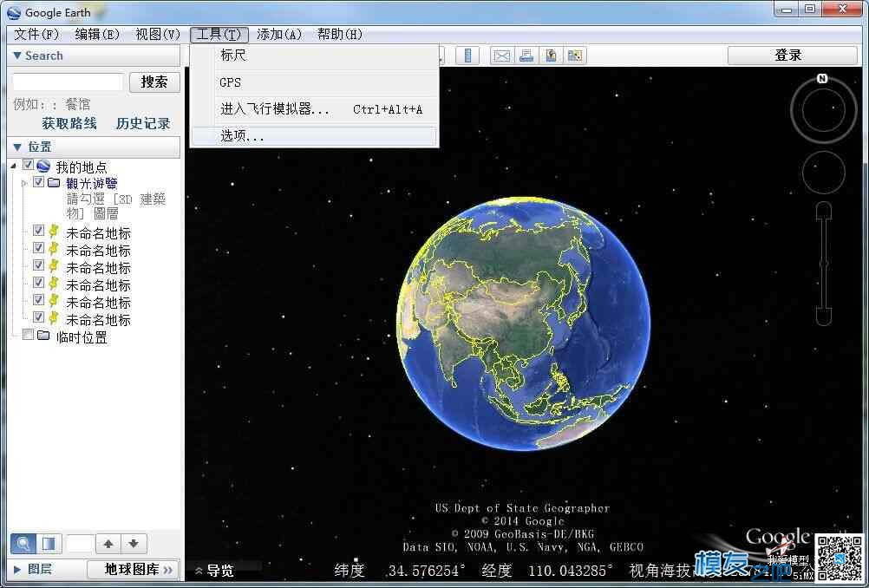Click the Look joystick compass ring

(824, 110)
